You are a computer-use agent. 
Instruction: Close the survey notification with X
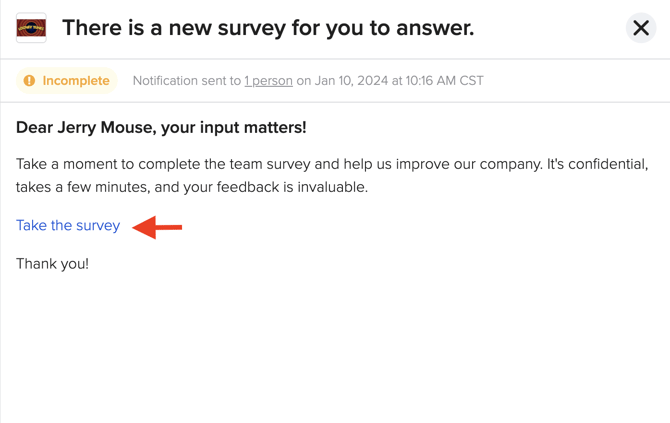641,28
